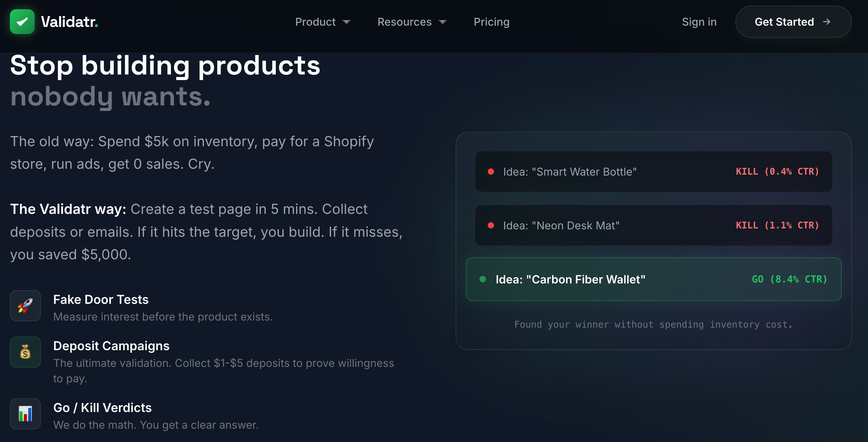Click the Fake Door Tests heading
The height and width of the screenshot is (442, 868).
pyautogui.click(x=101, y=300)
